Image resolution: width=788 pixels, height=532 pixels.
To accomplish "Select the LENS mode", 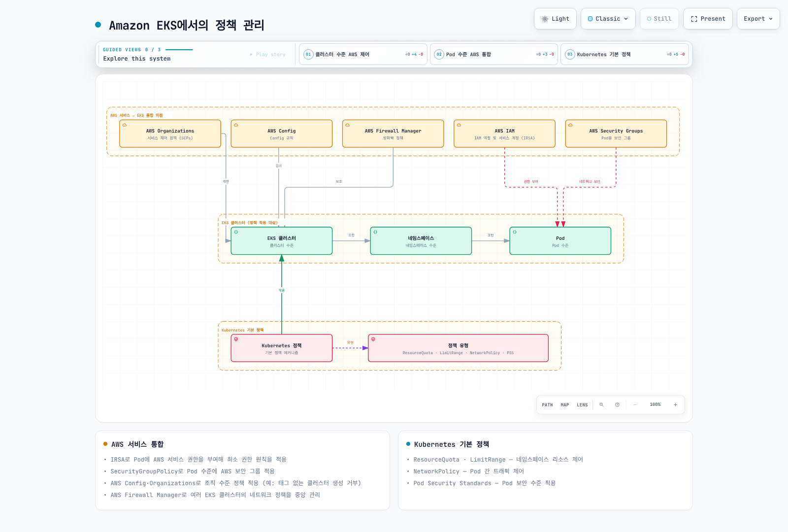I will pyautogui.click(x=582, y=405).
